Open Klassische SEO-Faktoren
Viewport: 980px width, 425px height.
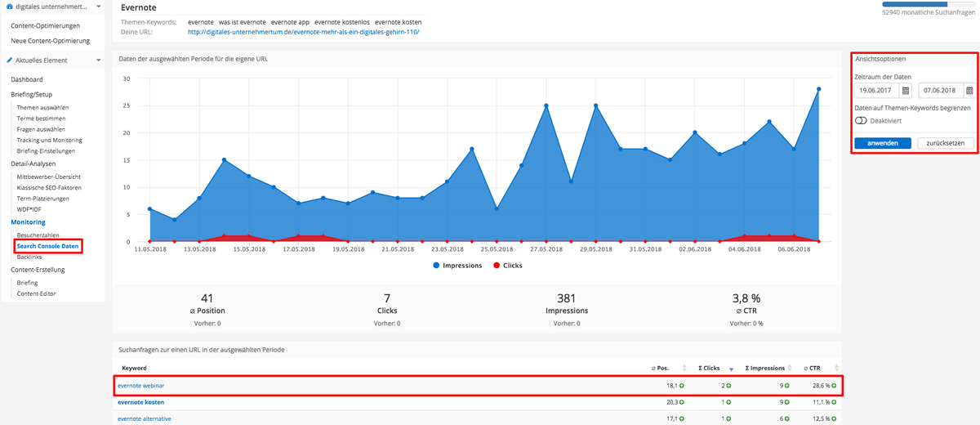click(49, 187)
